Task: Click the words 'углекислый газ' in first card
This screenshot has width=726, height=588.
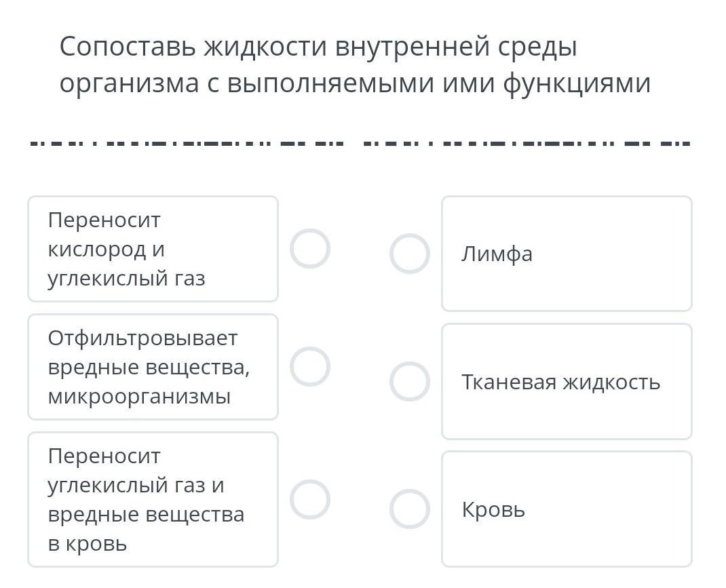Action: 126,278
